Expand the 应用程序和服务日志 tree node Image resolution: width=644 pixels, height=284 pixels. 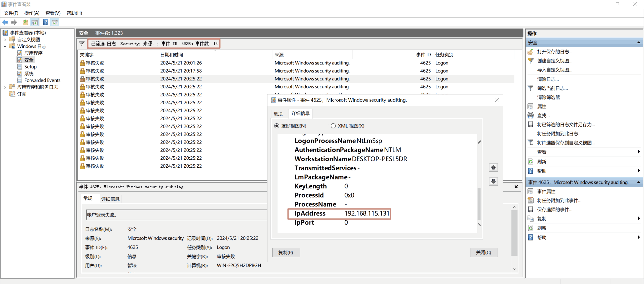coord(5,87)
